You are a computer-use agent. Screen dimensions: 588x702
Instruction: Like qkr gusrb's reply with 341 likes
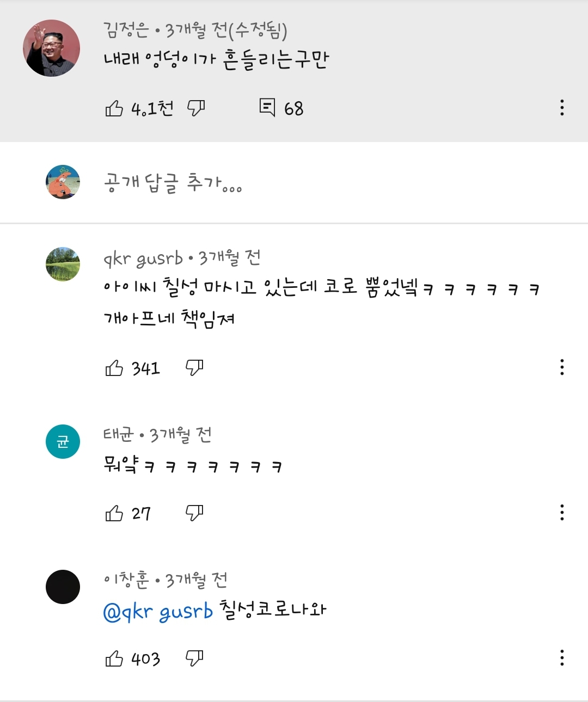pyautogui.click(x=114, y=368)
